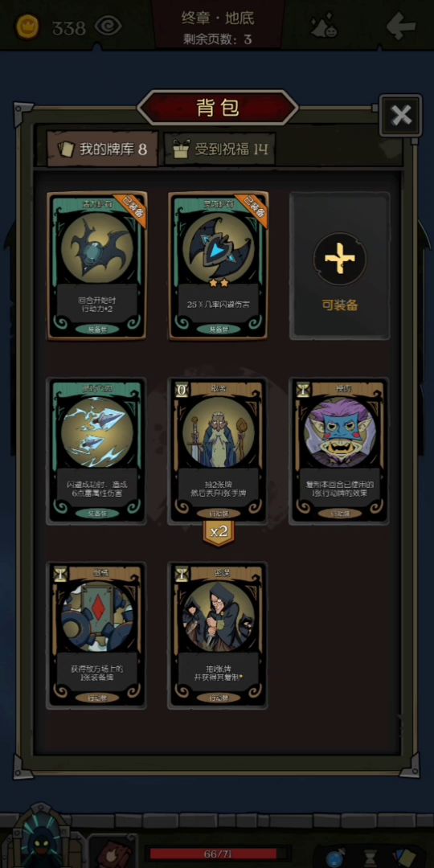Screen dimensions: 434x868
Task: Open the creature icon in top bar
Action: (x=325, y=26)
